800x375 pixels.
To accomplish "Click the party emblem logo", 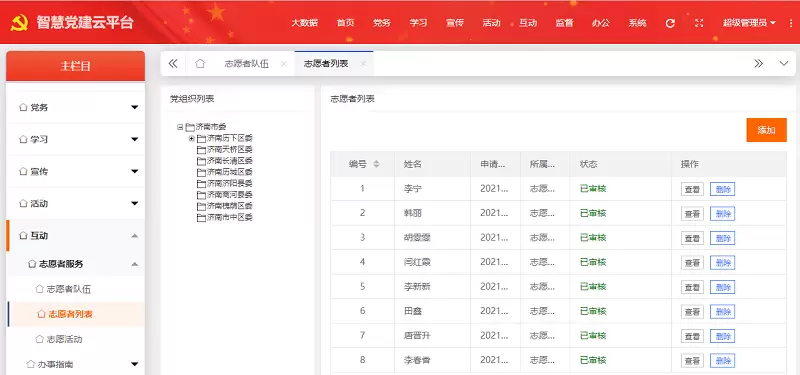I will tap(19, 23).
